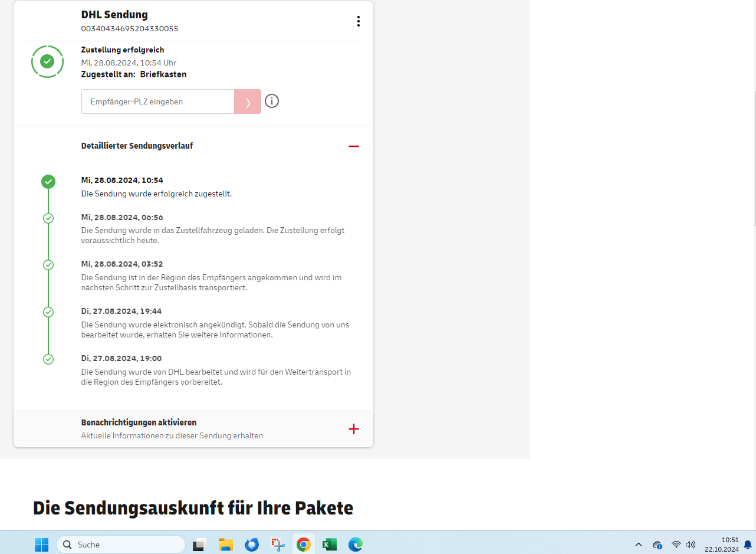Screen dimensions: 756x554
Task: Collapse Detaillierter Sendungsverlauf with the minus icon
Action: [x=354, y=146]
